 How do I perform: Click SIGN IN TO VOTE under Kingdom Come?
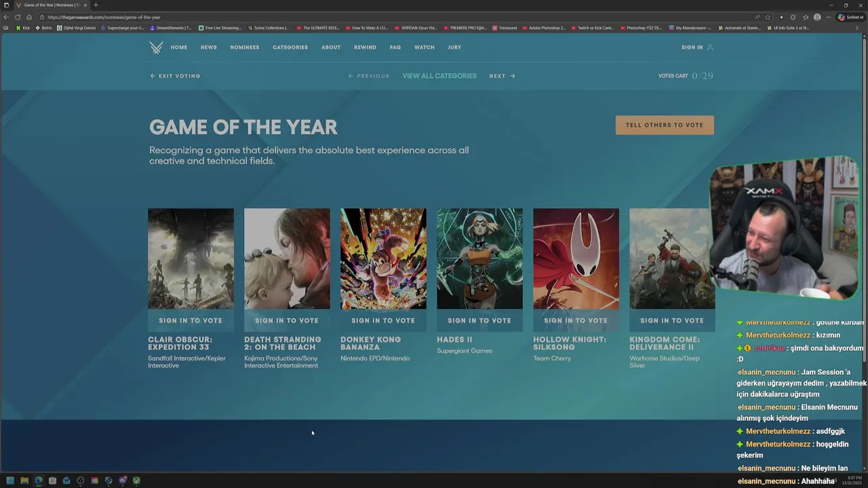[x=672, y=321]
